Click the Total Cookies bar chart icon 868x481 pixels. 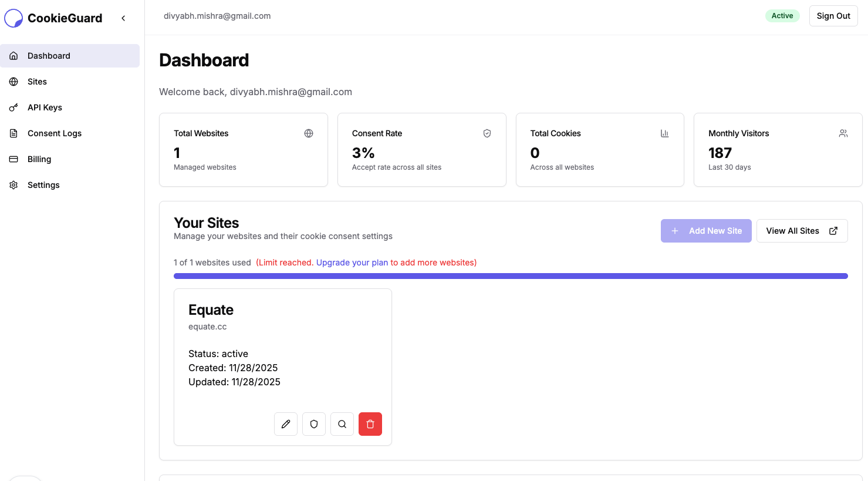point(664,133)
